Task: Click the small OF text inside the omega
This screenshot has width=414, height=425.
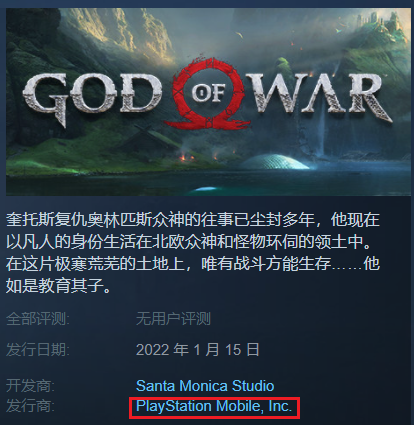Action: (x=208, y=93)
